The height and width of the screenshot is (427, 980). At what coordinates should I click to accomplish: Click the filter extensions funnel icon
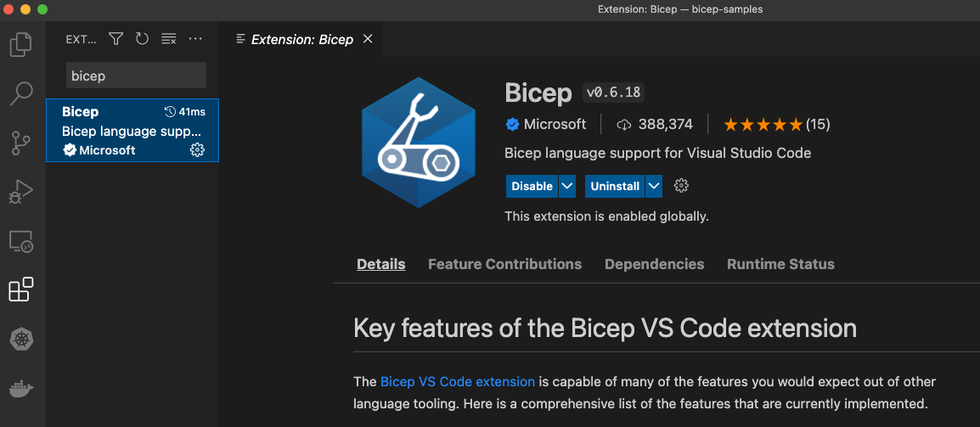[x=116, y=39]
